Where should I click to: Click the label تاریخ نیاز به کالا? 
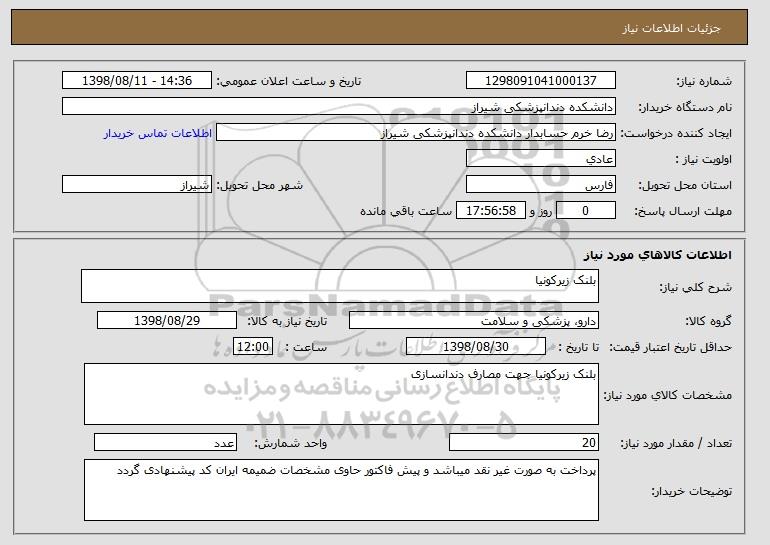(287, 321)
